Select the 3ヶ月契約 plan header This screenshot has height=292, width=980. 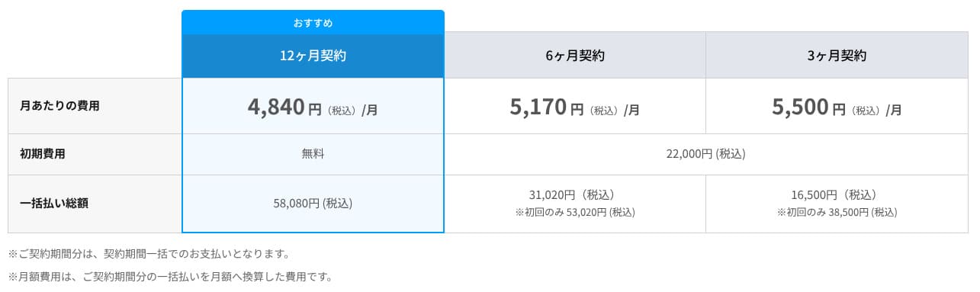837,56
